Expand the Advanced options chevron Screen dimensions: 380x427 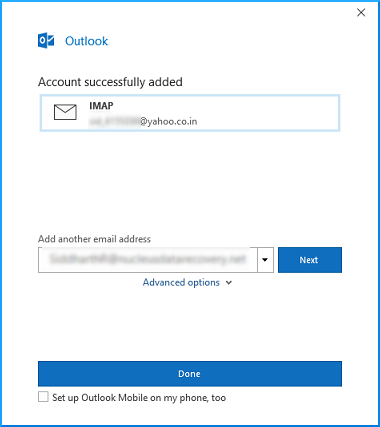pos(229,283)
